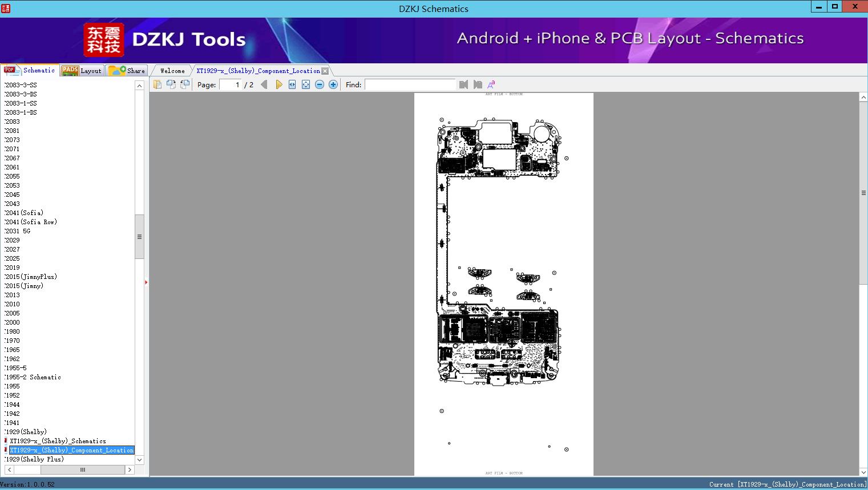868x490 pixels.
Task: Expand the 1929(Shelby Plus) folder
Action: click(34, 459)
